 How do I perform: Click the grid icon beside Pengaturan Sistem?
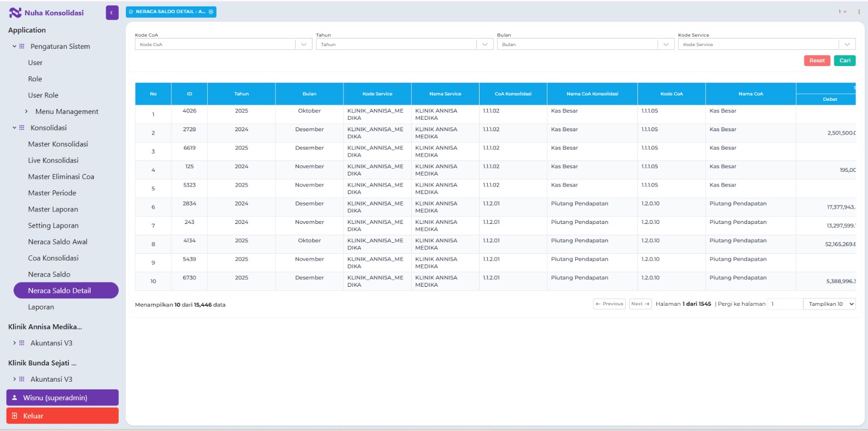tap(22, 46)
